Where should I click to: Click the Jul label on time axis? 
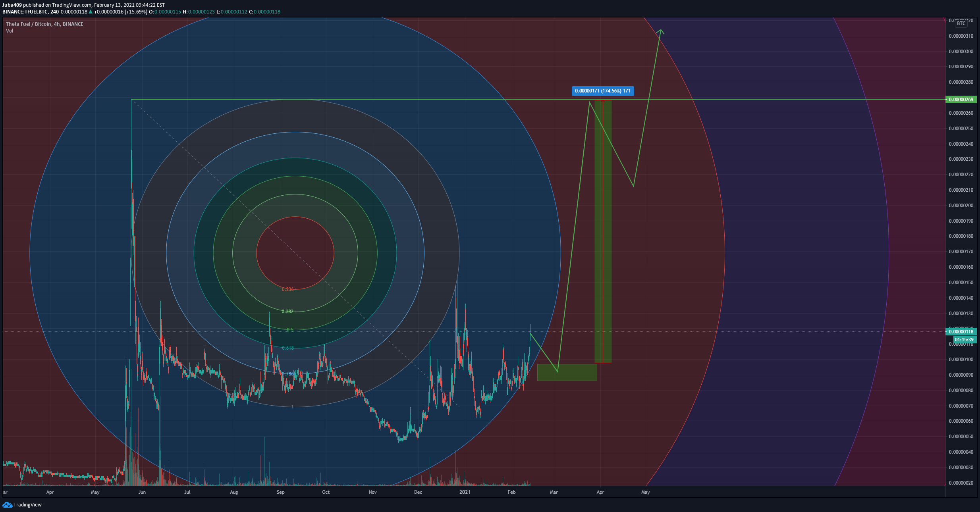point(187,492)
